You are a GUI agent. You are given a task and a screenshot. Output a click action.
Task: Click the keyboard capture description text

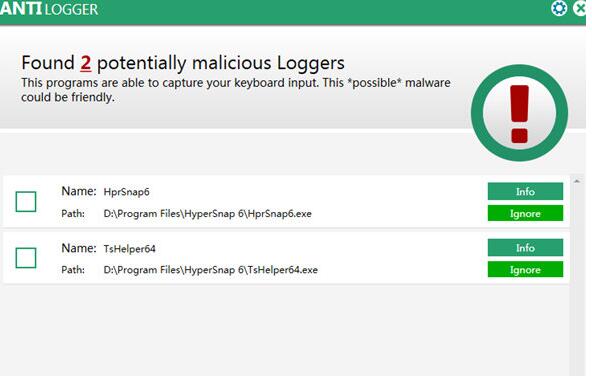(236, 90)
